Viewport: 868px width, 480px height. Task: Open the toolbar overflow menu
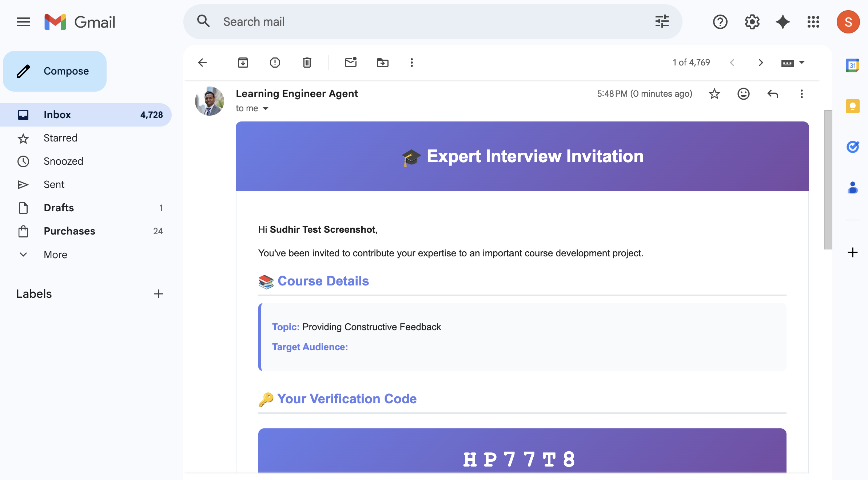pyautogui.click(x=411, y=63)
